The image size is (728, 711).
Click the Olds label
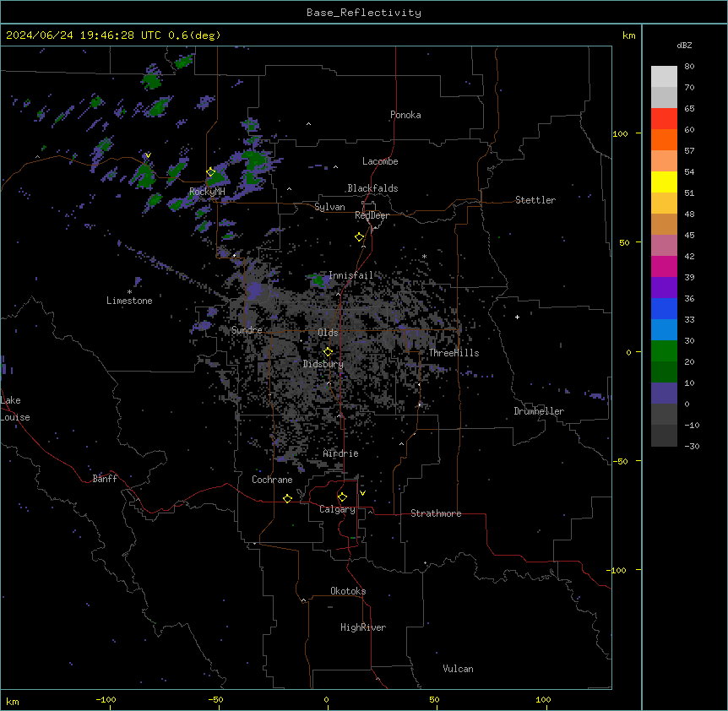(328, 333)
